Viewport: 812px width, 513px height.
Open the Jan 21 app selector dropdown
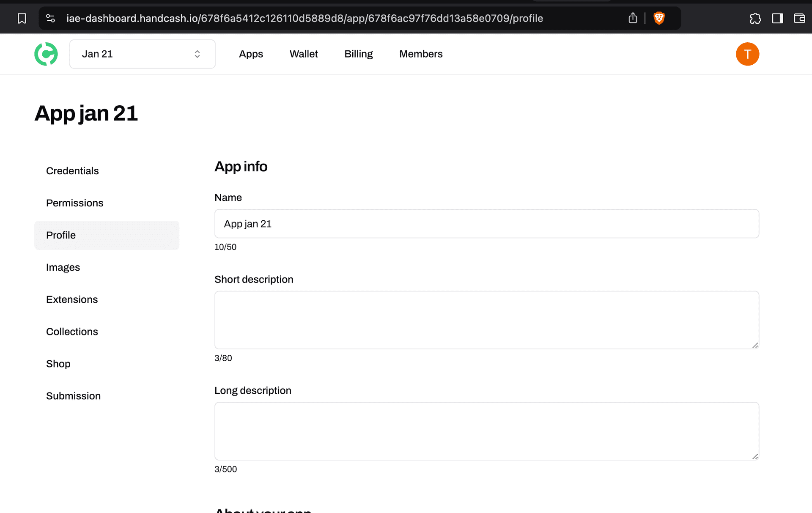[143, 54]
